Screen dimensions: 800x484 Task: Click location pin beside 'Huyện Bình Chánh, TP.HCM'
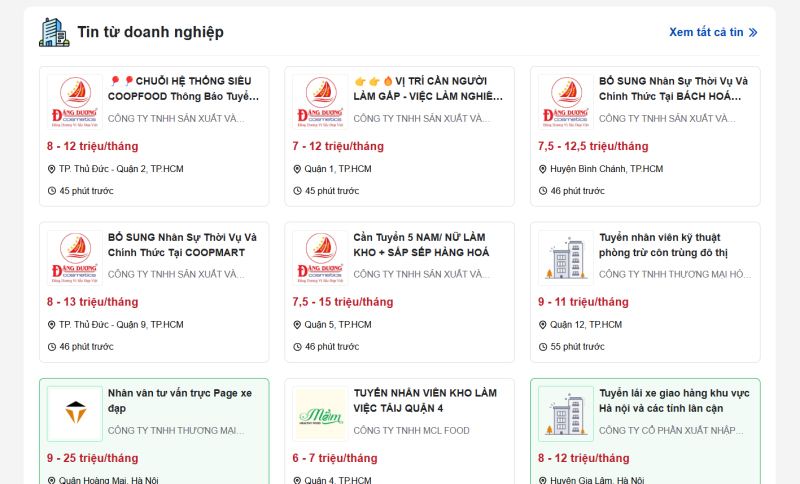coord(542,169)
